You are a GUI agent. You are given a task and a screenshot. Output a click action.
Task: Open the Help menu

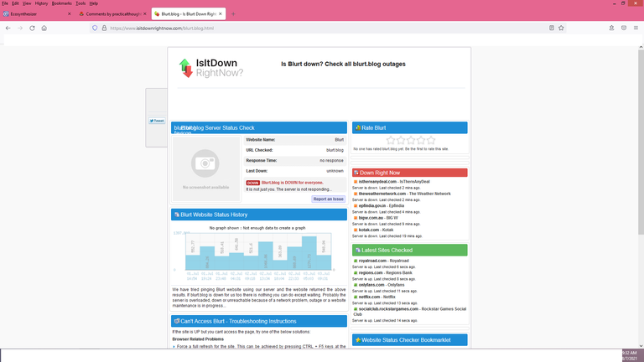(94, 3)
